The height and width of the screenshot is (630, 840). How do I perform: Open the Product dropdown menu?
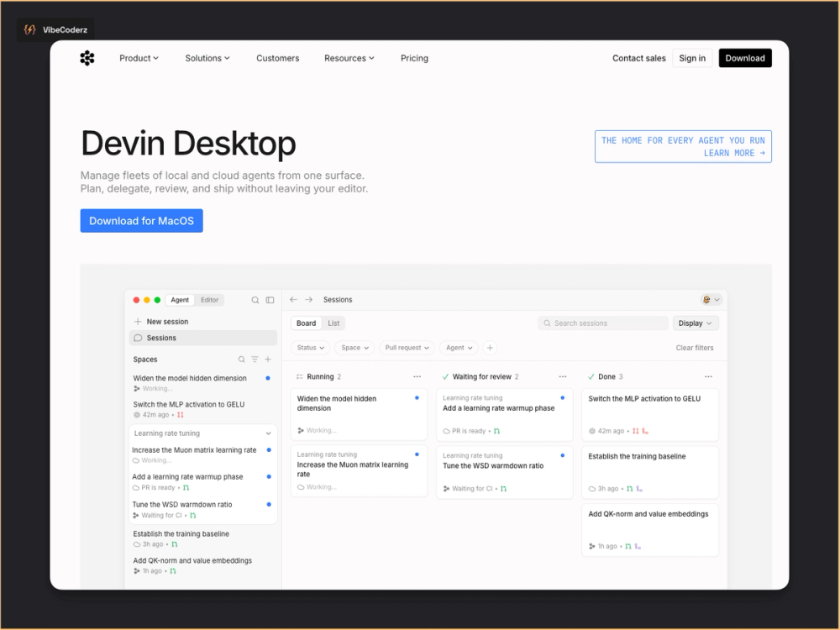[x=139, y=58]
